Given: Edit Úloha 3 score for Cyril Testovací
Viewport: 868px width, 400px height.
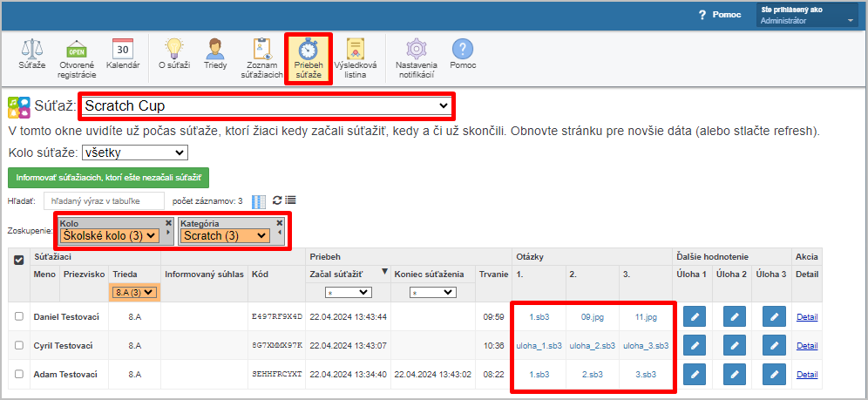Looking at the screenshot, I should click(774, 345).
